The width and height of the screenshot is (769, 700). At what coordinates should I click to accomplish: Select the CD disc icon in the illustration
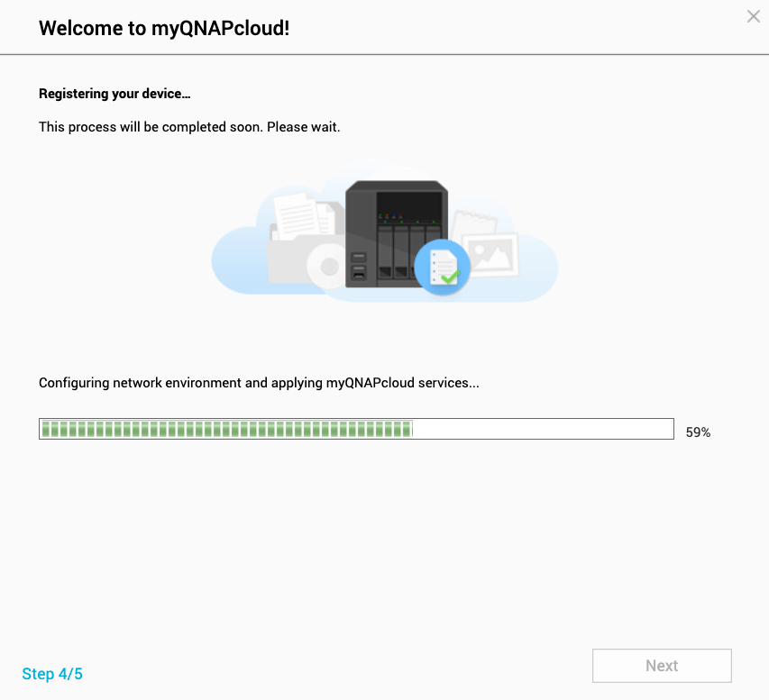[325, 266]
